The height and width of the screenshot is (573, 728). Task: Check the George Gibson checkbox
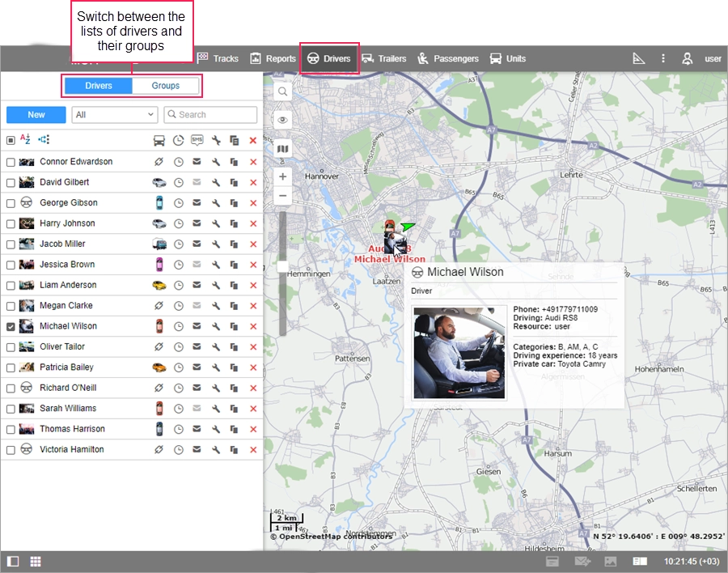(11, 203)
